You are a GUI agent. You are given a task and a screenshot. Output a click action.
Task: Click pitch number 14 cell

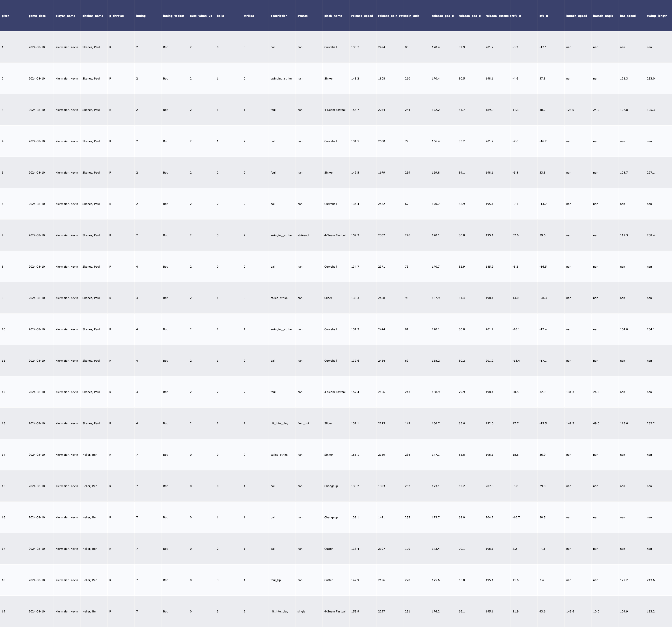click(3, 455)
